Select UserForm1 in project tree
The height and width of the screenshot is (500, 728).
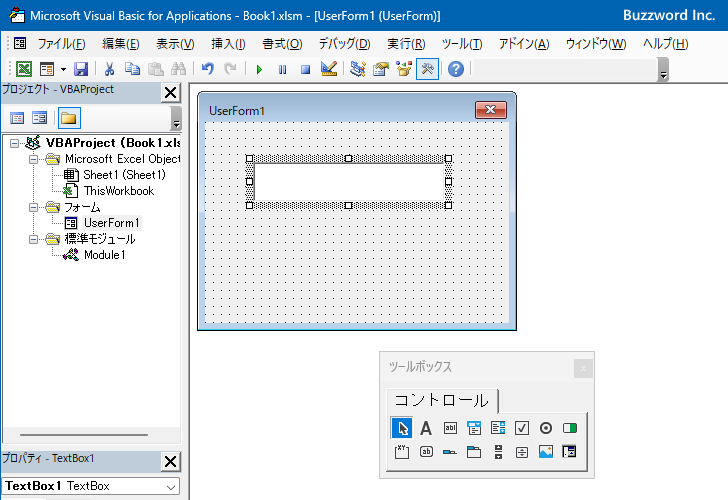click(x=111, y=223)
